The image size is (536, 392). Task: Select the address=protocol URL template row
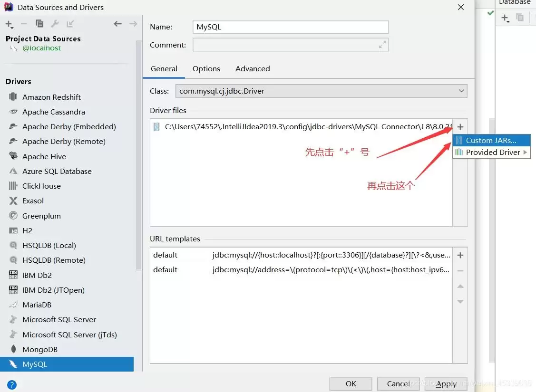pyautogui.click(x=302, y=270)
